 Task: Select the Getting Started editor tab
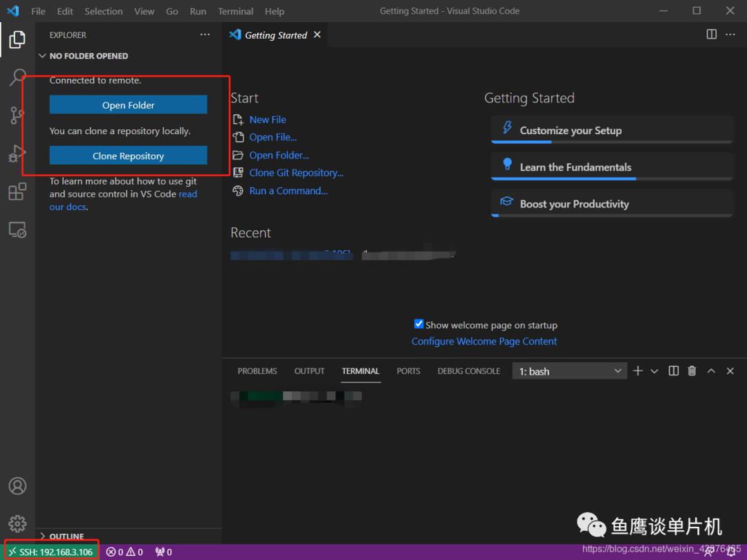(x=275, y=35)
